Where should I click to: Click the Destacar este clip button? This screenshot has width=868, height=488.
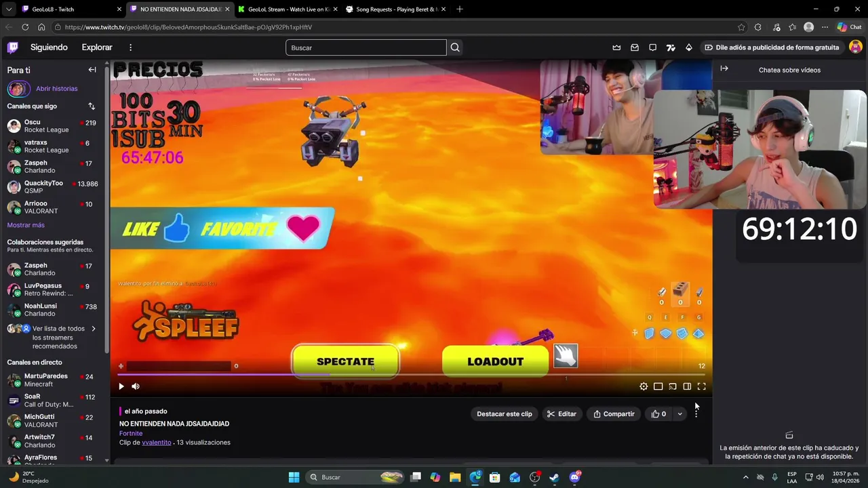coord(505,413)
